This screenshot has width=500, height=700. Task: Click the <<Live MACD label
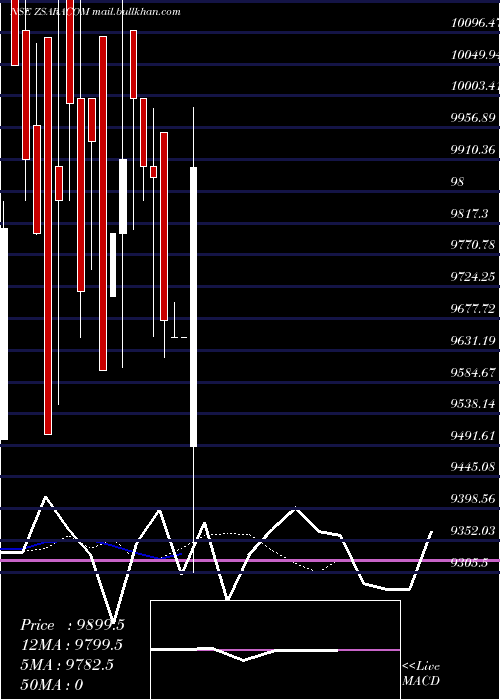coord(421,673)
